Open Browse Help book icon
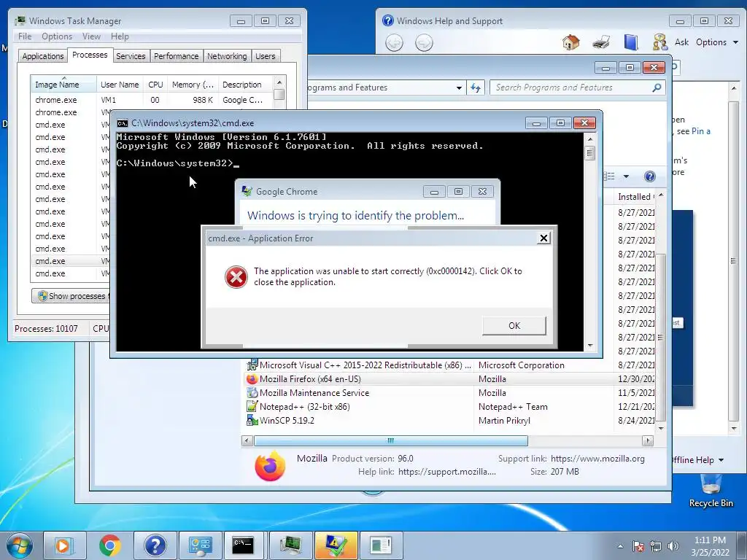The height and width of the screenshot is (560, 747). click(631, 42)
